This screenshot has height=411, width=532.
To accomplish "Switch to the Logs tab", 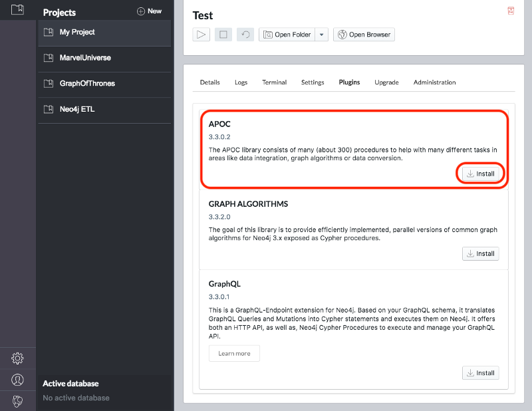I will 241,82.
